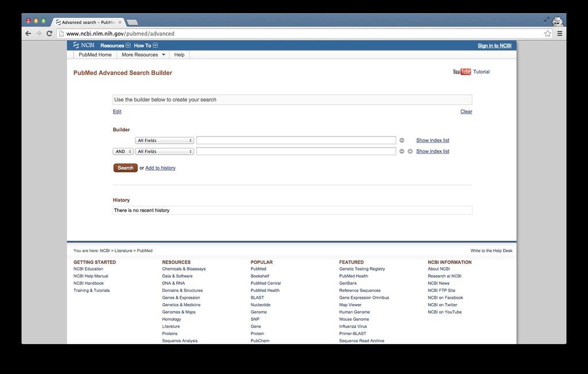Click the incognito icon in title bar

(x=558, y=21)
